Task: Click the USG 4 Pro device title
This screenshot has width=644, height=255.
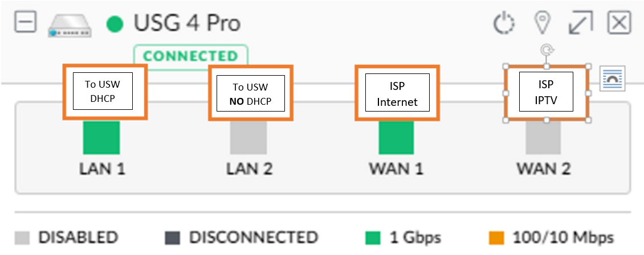Action: 187,23
